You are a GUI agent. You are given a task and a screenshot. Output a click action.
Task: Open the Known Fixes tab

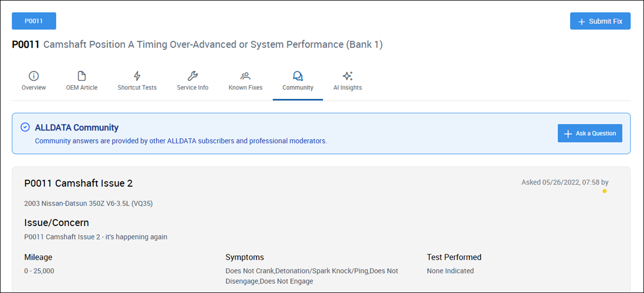point(245,81)
